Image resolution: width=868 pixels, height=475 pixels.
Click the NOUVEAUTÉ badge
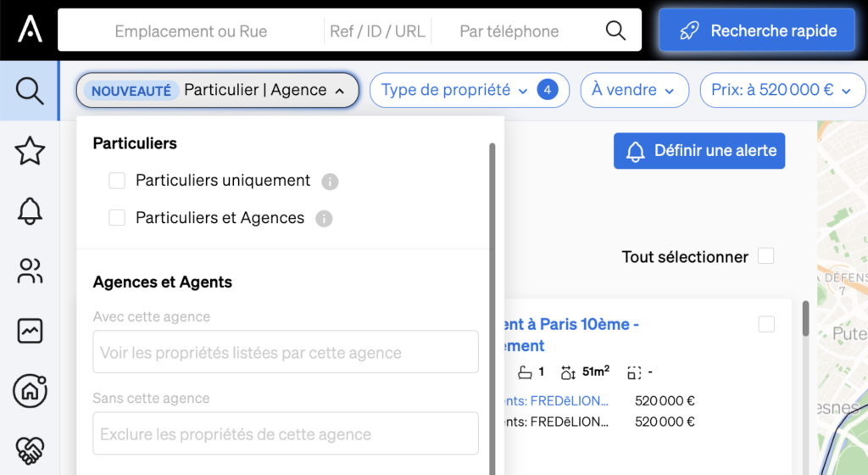[x=131, y=91]
